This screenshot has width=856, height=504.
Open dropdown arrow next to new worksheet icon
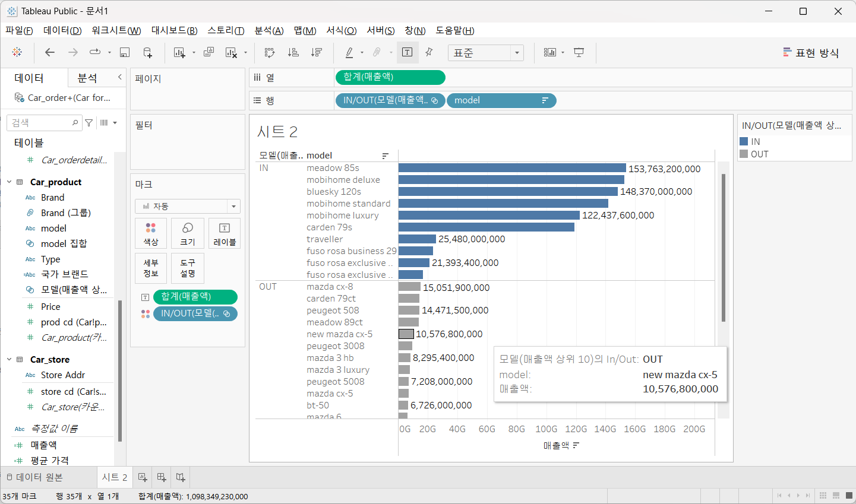[x=194, y=53]
